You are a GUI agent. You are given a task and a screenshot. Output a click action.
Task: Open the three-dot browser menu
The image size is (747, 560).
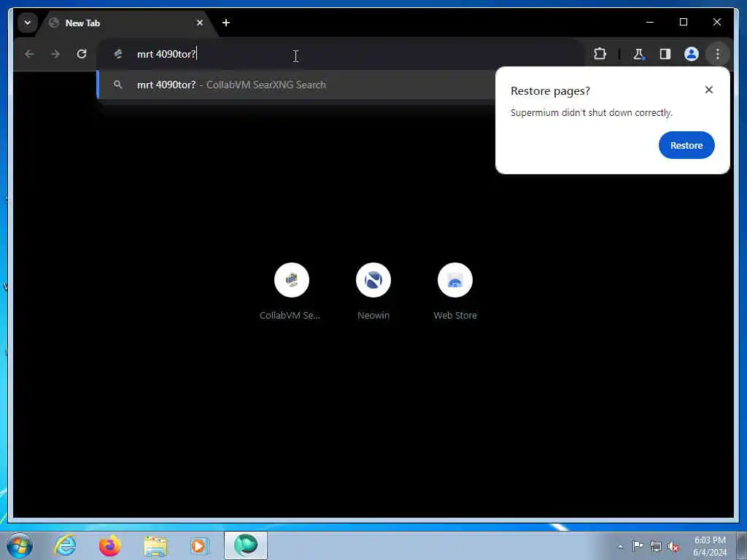[718, 54]
